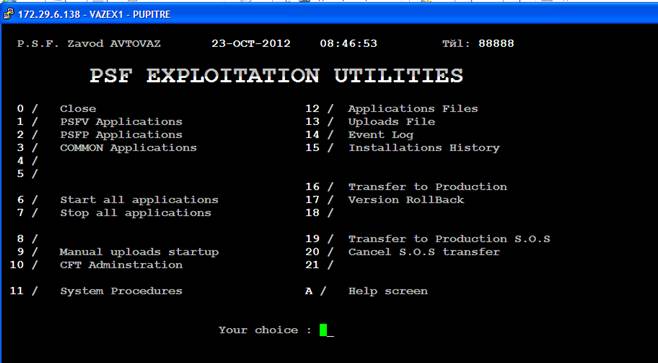Click the 'Your choice :' prompt label

[x=265, y=330]
